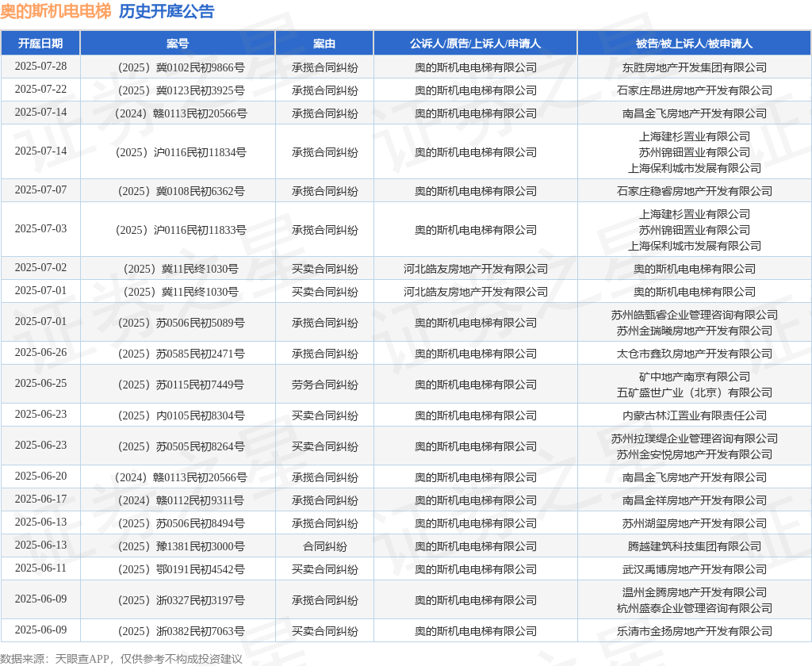Click defendant 内蒙古林江置业有限责任公司
This screenshot has height=666, width=812.
pyautogui.click(x=694, y=415)
